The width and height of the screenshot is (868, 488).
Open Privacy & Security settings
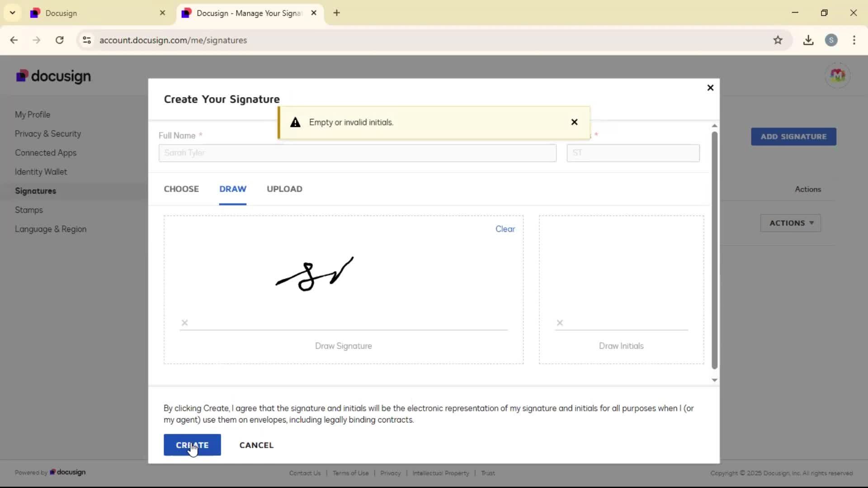[x=48, y=134]
